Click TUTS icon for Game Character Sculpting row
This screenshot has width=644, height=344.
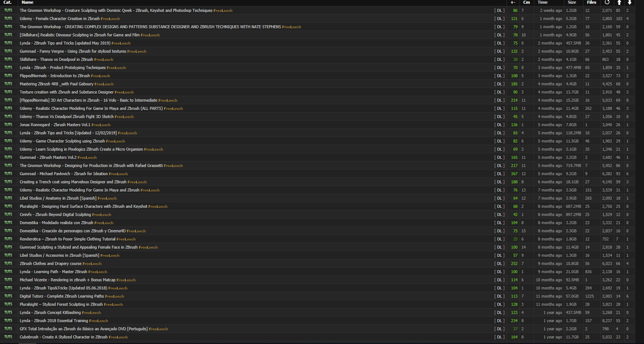coord(8,141)
